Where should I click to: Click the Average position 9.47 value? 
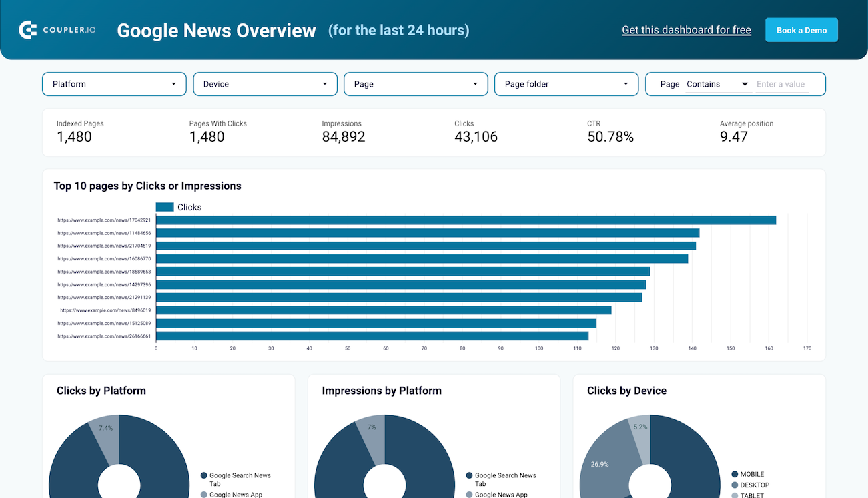pyautogui.click(x=734, y=137)
